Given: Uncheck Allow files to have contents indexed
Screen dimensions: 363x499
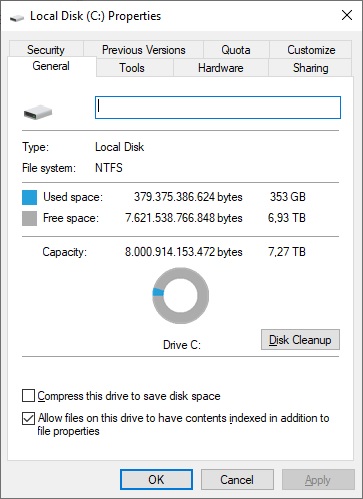Looking at the screenshot, I should tap(28, 418).
